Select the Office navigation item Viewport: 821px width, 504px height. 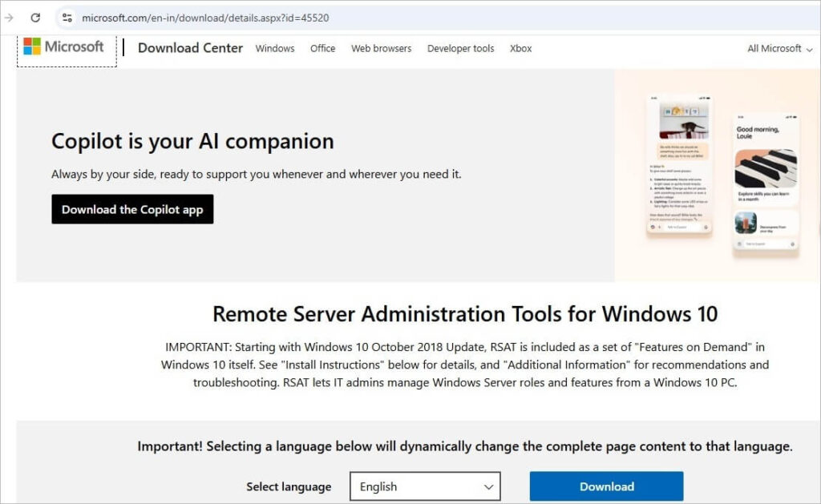[x=322, y=48]
